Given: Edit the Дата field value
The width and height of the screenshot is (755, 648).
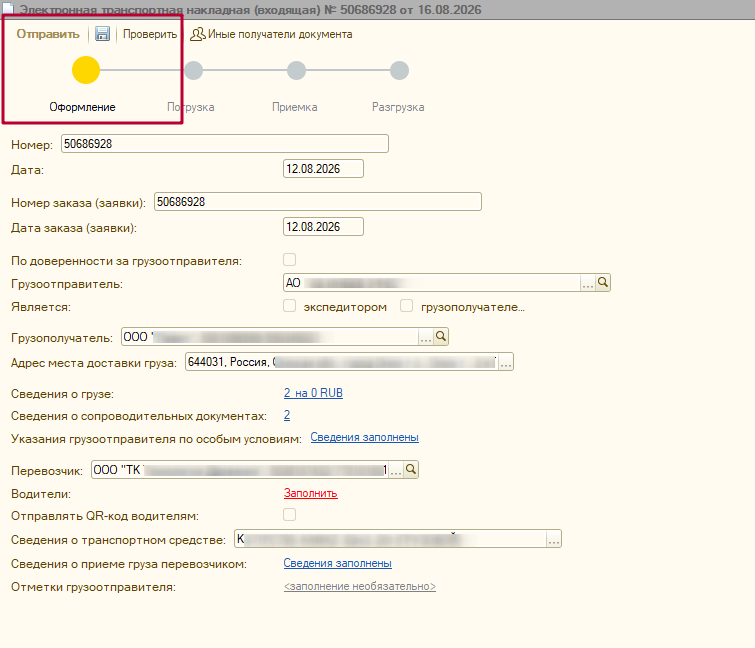Looking at the screenshot, I should [x=323, y=169].
